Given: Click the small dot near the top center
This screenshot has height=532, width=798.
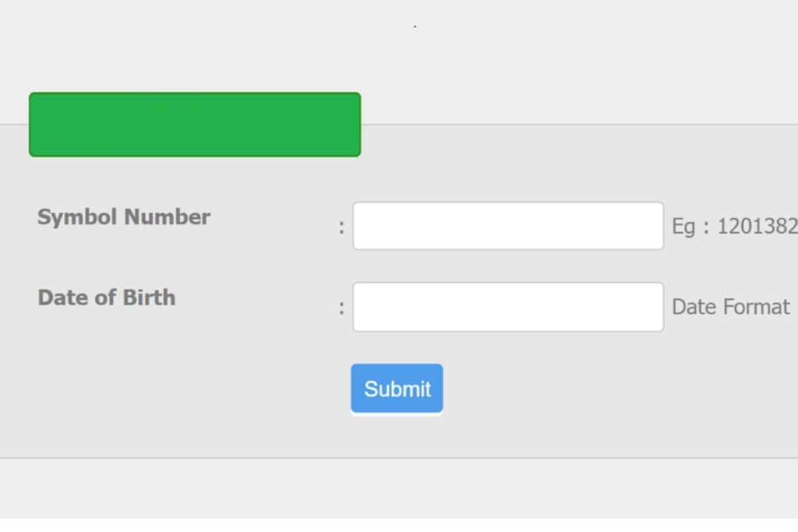Looking at the screenshot, I should [415, 26].
